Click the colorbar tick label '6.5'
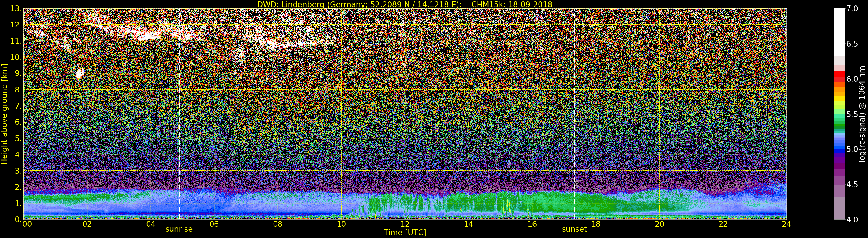 [x=852, y=44]
